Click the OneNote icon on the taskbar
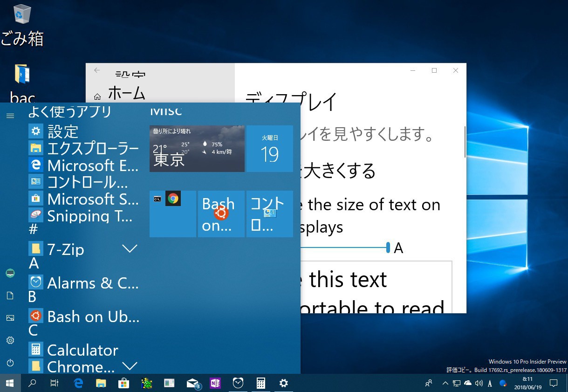The height and width of the screenshot is (392, 568). [215, 383]
